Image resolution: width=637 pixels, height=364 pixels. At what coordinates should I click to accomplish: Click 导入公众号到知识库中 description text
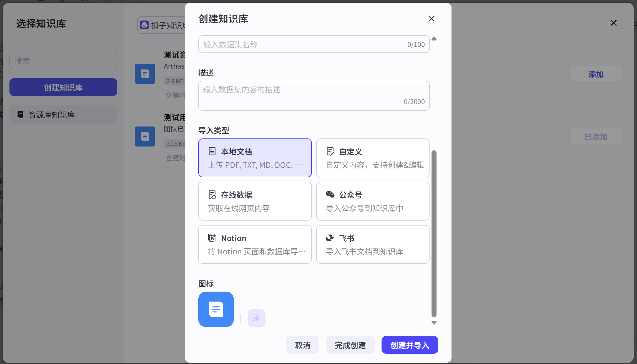[x=365, y=208]
